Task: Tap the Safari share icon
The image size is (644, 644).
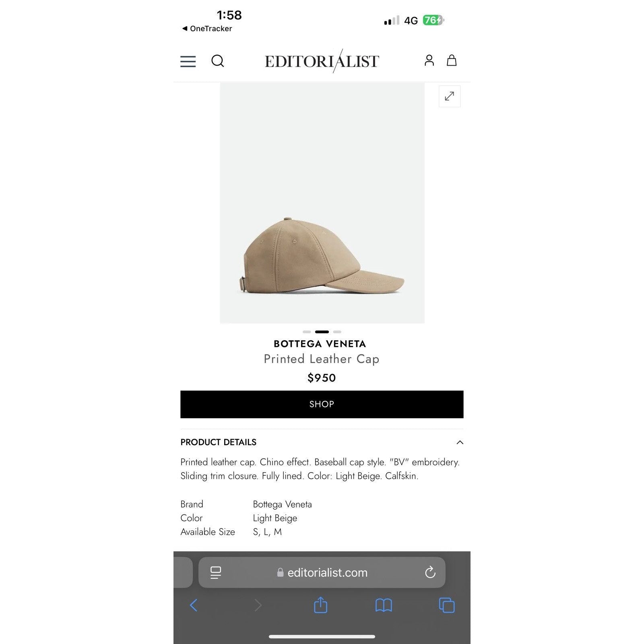Action: tap(320, 605)
